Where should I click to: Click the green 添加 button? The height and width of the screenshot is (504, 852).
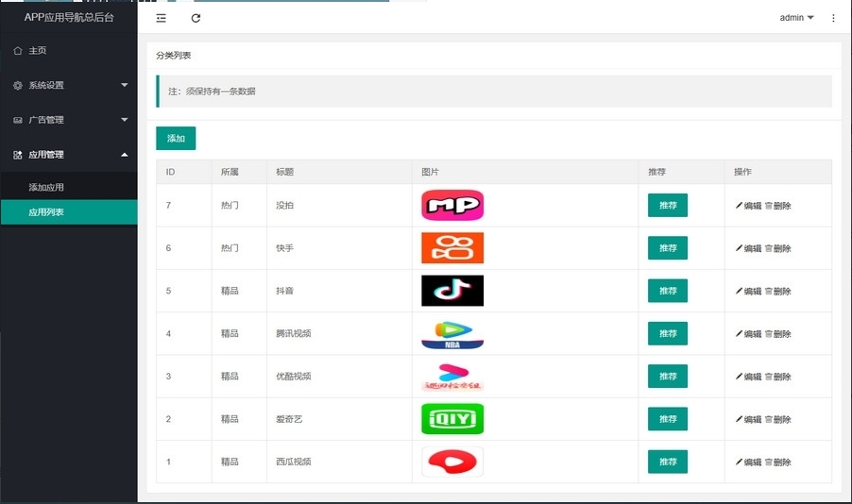(x=176, y=138)
